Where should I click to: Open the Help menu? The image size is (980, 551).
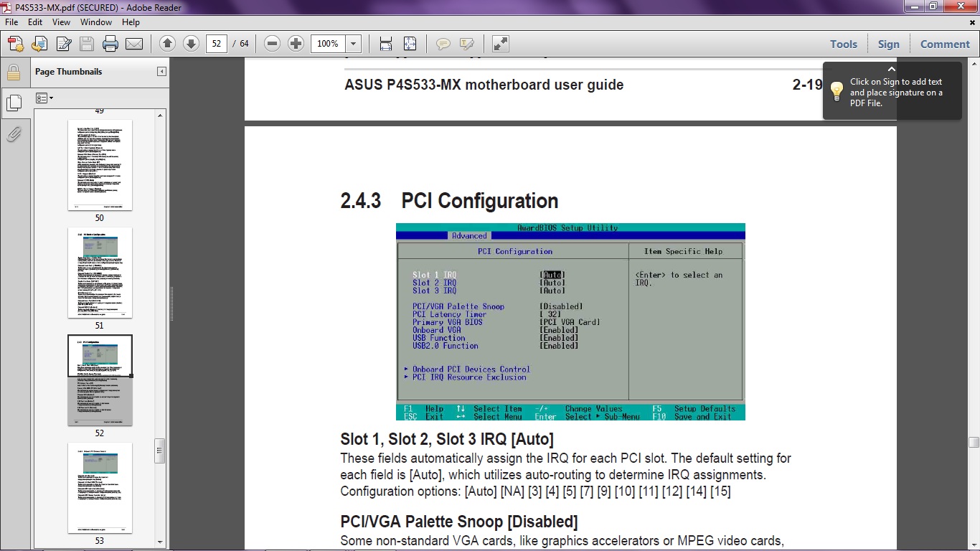131,22
